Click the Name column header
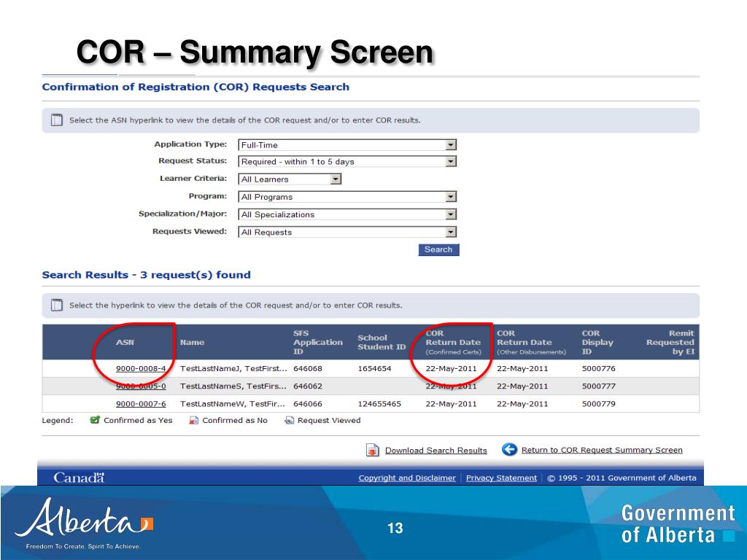This screenshot has width=747, height=560. pos(192,343)
